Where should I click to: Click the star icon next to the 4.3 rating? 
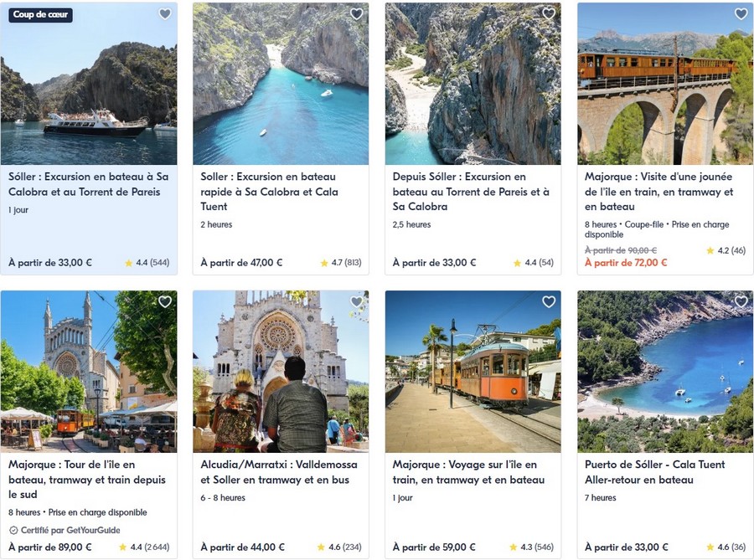(x=514, y=547)
